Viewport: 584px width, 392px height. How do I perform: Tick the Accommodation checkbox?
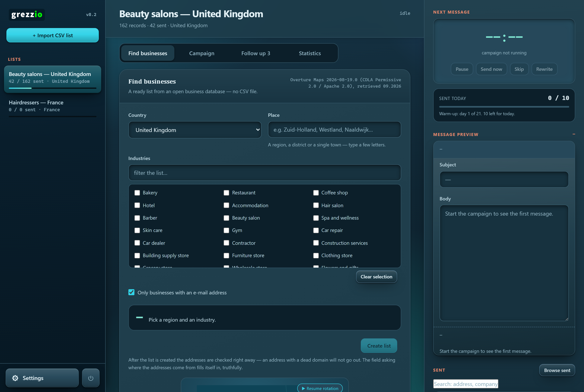pos(226,205)
